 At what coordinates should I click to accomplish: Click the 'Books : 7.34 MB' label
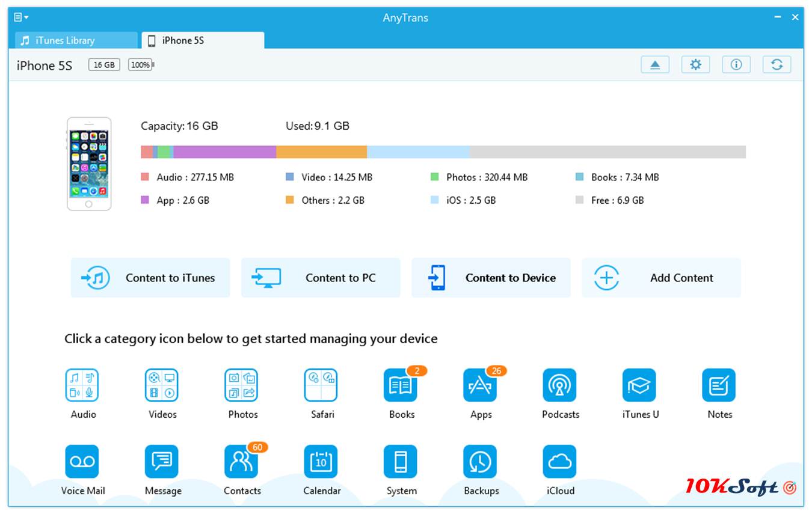[625, 177]
